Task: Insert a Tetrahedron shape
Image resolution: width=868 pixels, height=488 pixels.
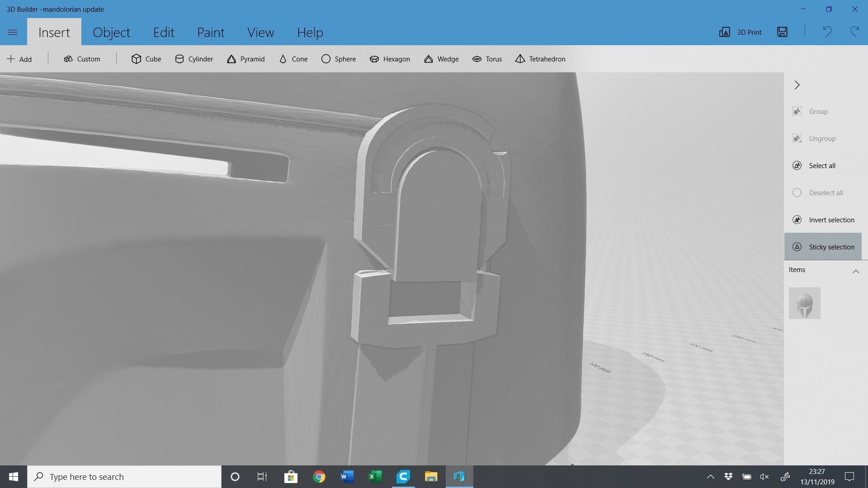Action: tap(540, 59)
